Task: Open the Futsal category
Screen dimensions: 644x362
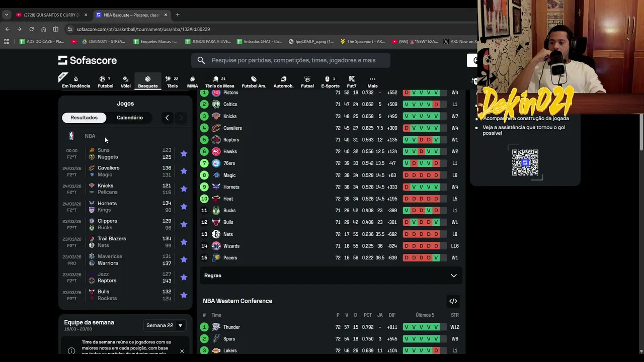Action: pos(307,82)
